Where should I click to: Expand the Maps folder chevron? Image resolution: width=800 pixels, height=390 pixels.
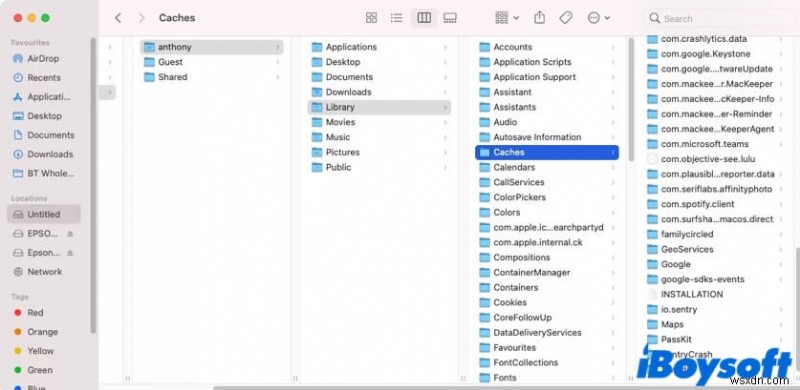(x=781, y=325)
